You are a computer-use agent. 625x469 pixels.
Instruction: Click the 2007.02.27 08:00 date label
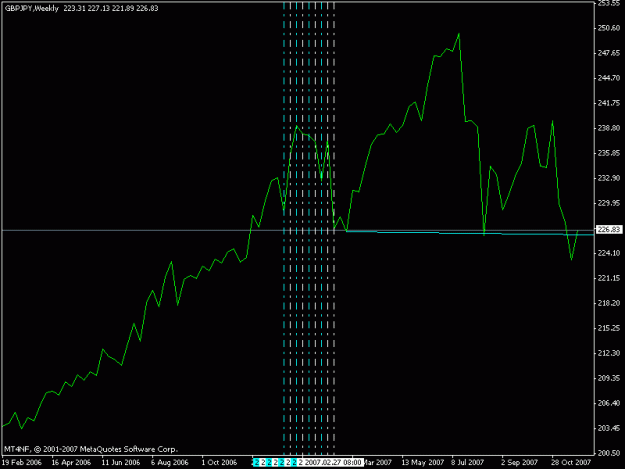[x=333, y=462]
